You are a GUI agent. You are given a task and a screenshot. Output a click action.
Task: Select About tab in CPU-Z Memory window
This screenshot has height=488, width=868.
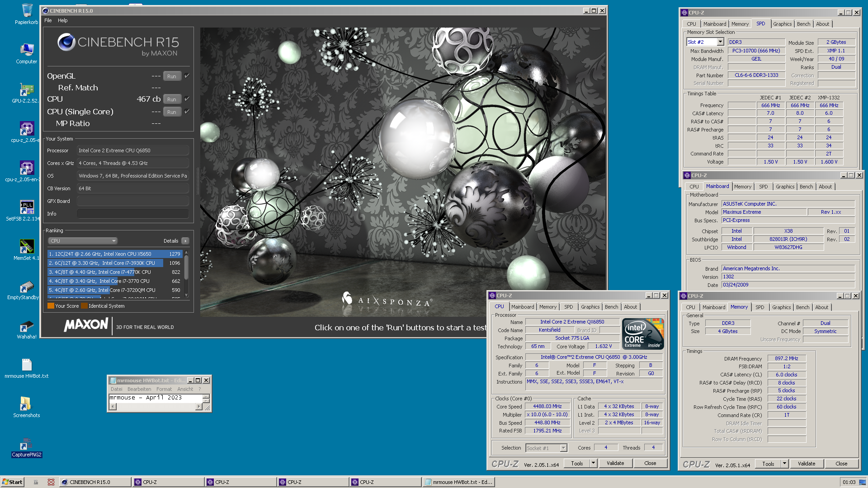click(x=821, y=307)
